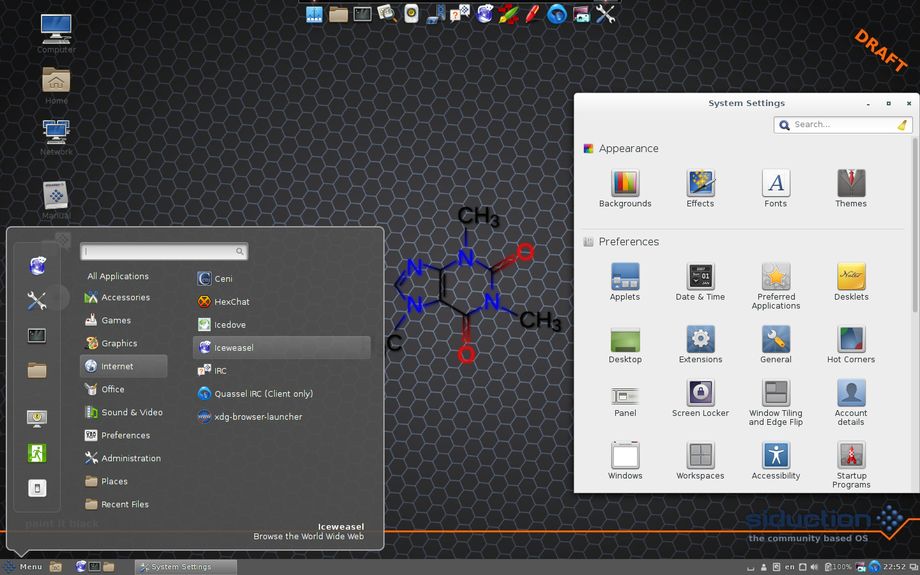
Task: Open the Themes settings
Action: (850, 184)
